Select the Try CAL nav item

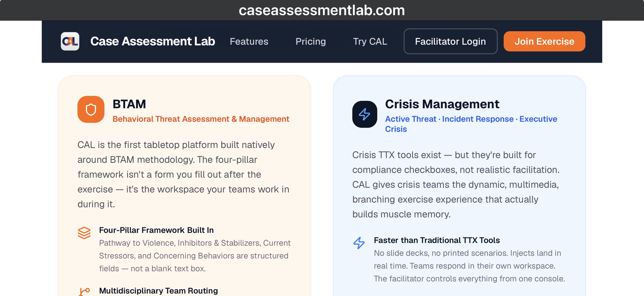[x=370, y=41]
